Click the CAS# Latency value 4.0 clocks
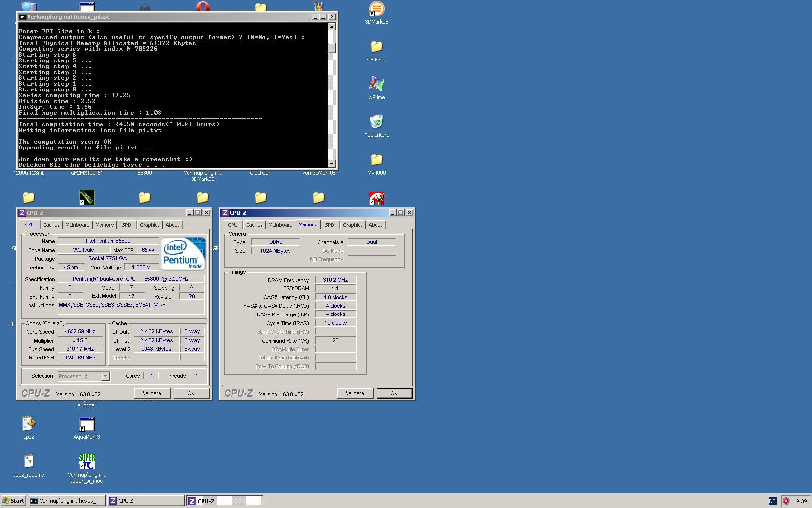Viewport: 812px width, 508px height. click(335, 298)
